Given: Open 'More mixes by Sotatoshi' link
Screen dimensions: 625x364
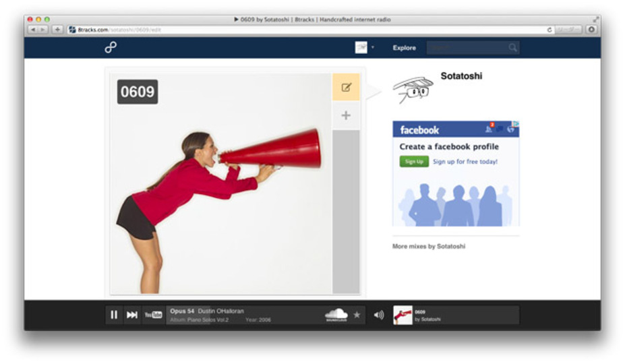Looking at the screenshot, I should [429, 247].
